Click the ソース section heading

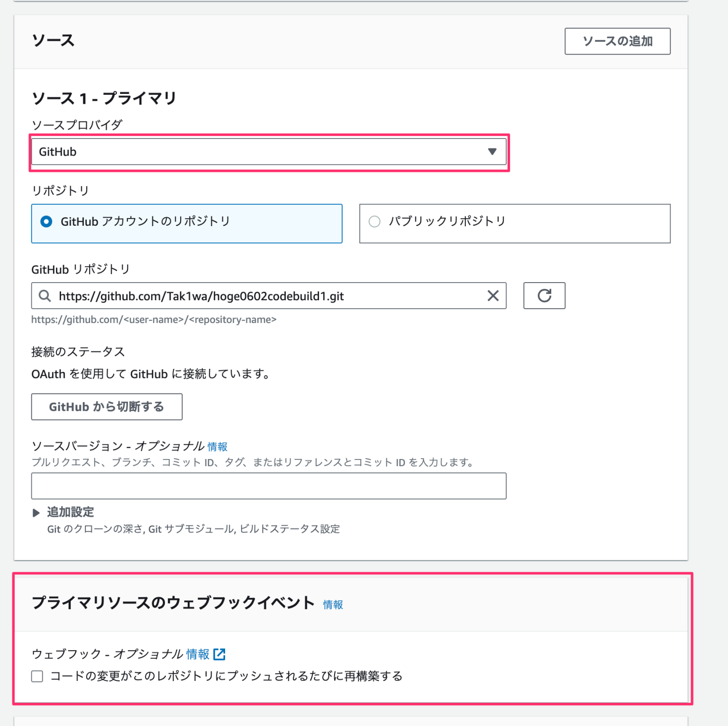pos(53,40)
